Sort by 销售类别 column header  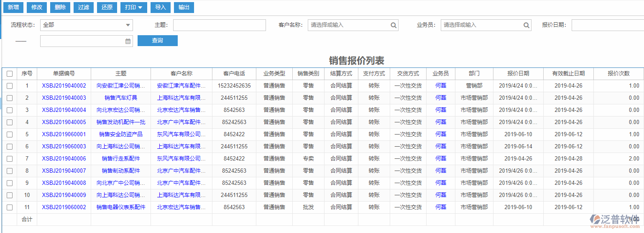(308, 73)
